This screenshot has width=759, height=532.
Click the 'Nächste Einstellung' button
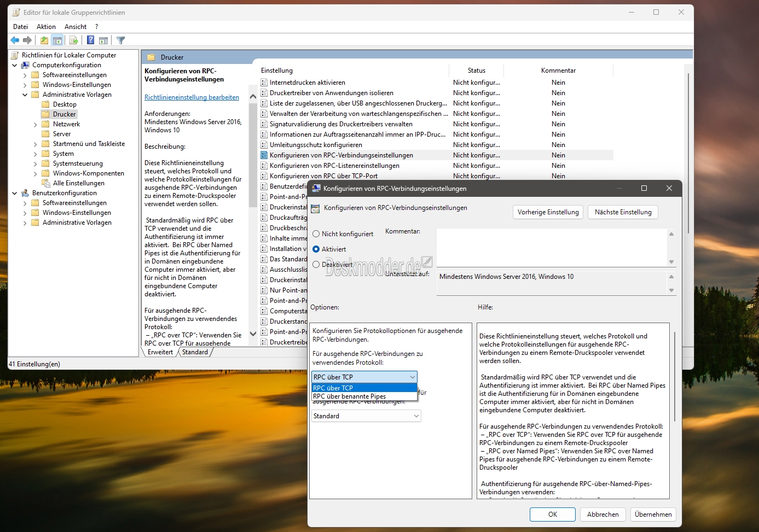(x=623, y=212)
